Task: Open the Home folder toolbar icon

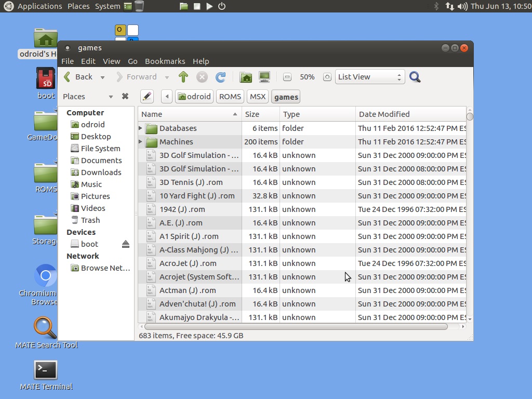Action: [246, 77]
